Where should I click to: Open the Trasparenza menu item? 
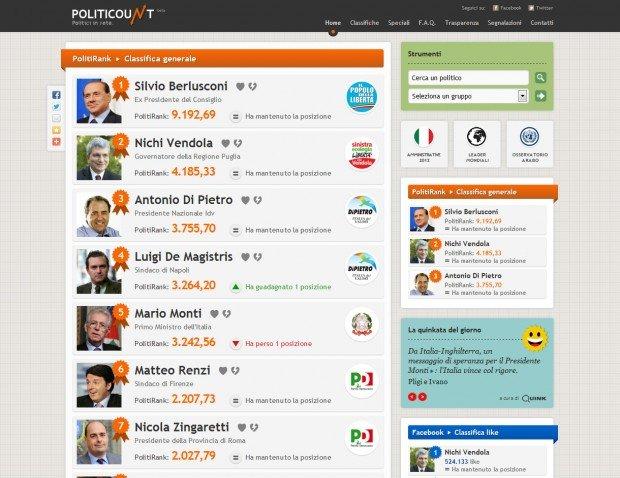tap(462, 23)
